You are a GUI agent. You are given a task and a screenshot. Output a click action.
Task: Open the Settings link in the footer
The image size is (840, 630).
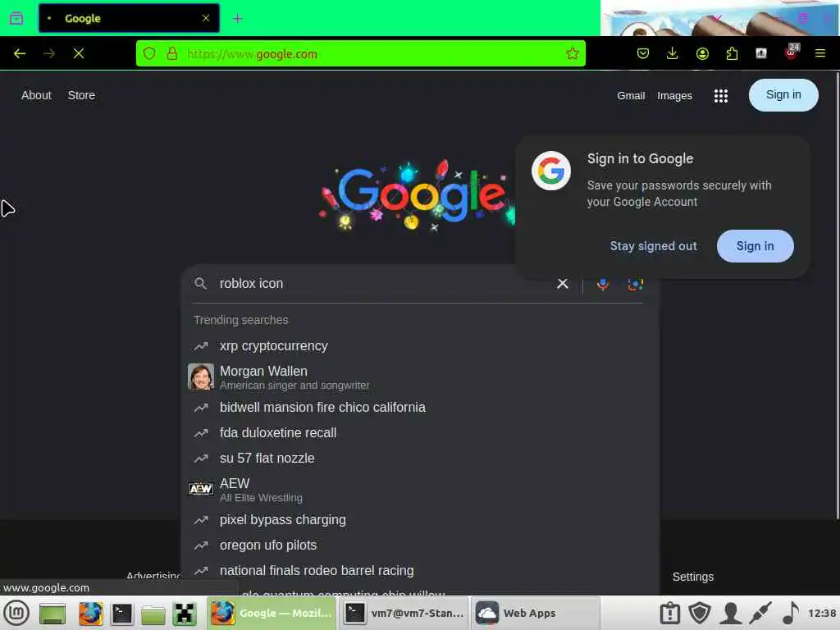tap(692, 577)
